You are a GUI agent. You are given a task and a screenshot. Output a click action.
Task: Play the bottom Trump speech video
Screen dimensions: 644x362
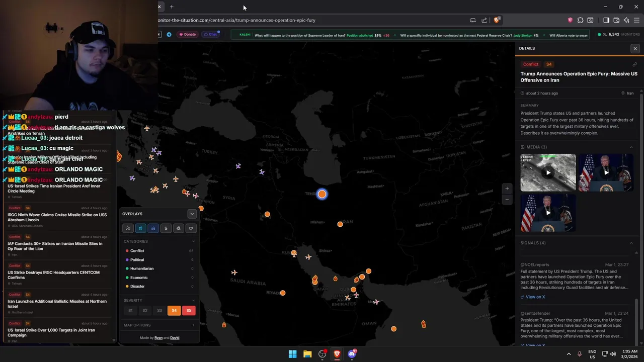tap(548, 213)
